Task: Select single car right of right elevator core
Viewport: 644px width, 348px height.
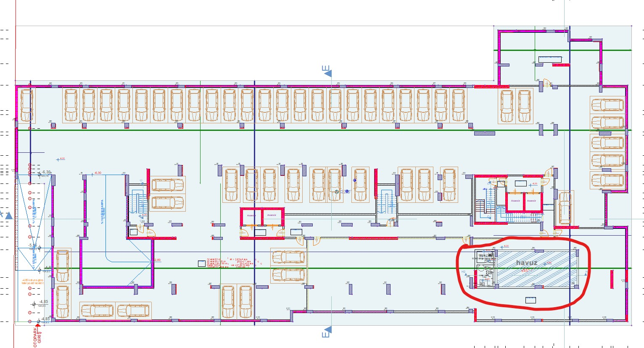Action: [566, 207]
